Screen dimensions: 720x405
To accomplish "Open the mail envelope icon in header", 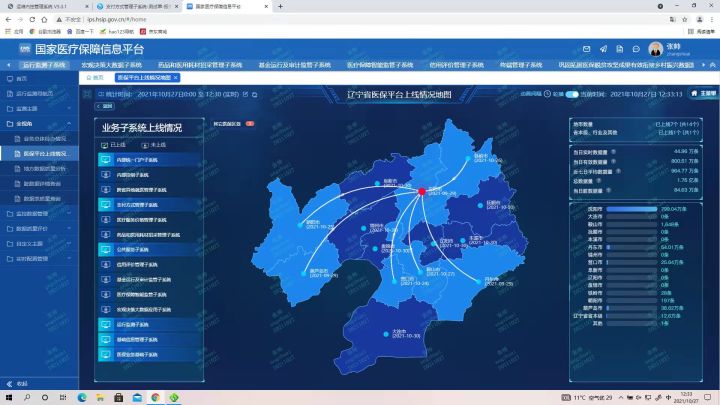I will (x=586, y=49).
